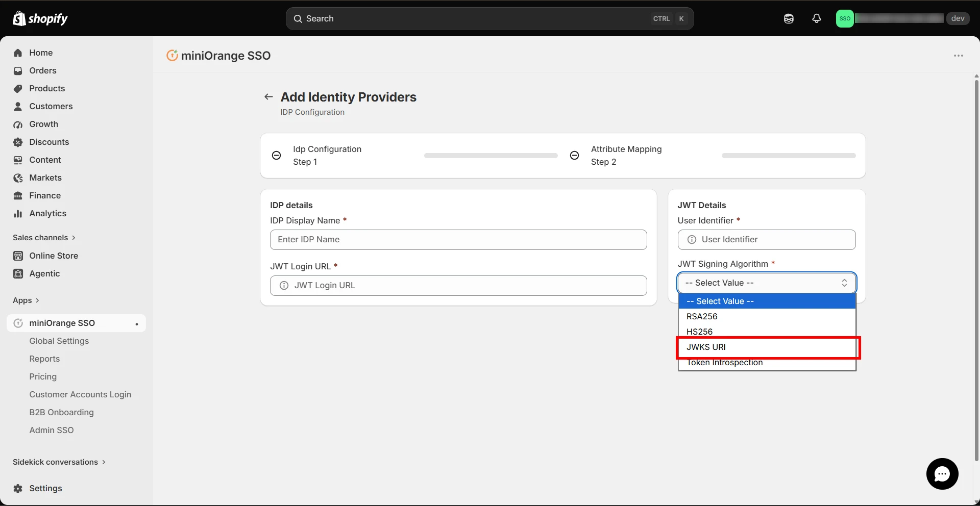Screen dimensions: 980x506
Task: Open the three-dot more actions menu
Action: [x=959, y=56]
